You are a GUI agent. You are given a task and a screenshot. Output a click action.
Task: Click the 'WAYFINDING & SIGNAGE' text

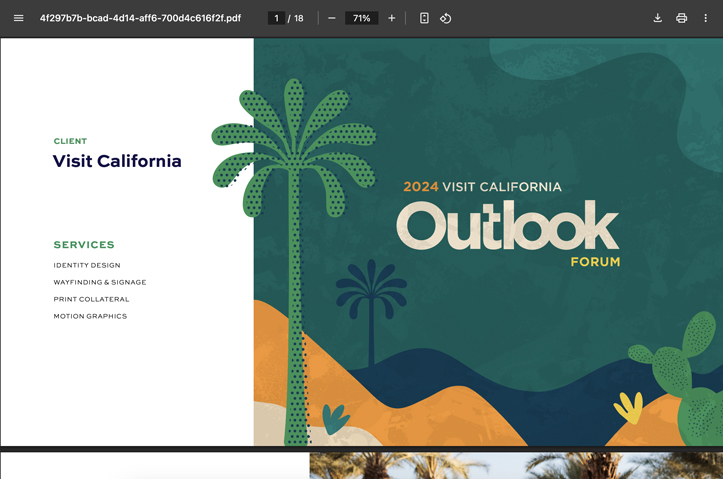coord(100,282)
